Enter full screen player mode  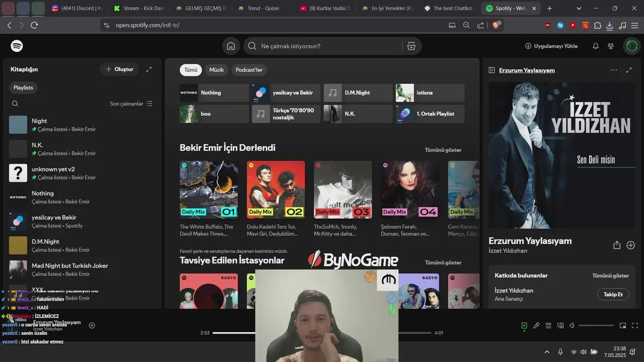[x=635, y=325]
